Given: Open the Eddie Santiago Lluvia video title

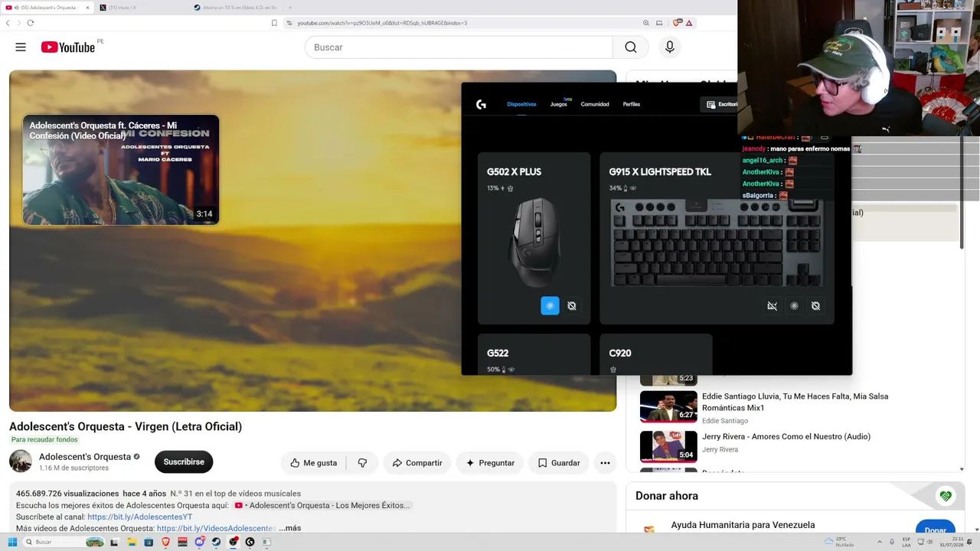Looking at the screenshot, I should tap(795, 402).
